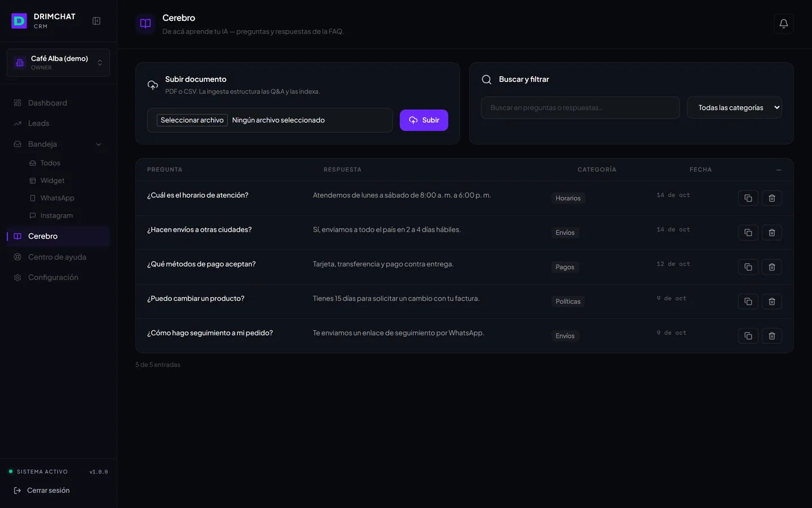Copy the horario de atención entry

coord(748,198)
